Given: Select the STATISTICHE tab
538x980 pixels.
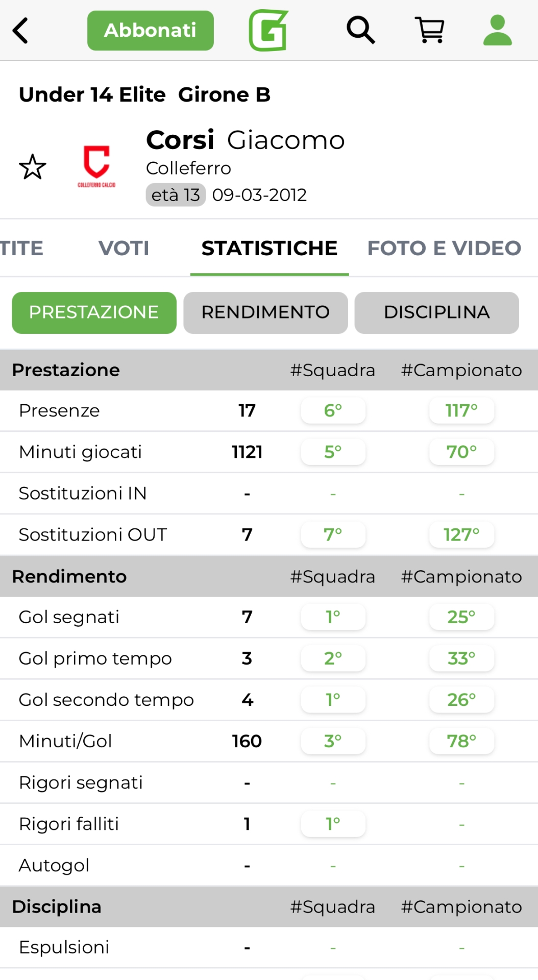Looking at the screenshot, I should pyautogui.click(x=270, y=249).
